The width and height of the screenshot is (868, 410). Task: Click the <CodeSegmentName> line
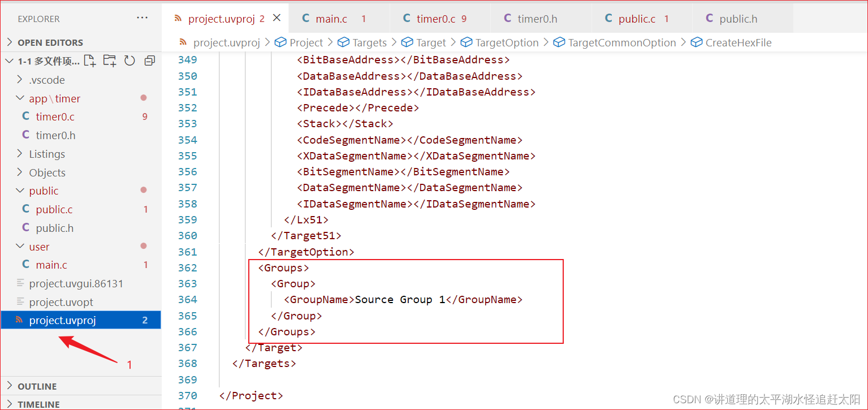tap(410, 140)
